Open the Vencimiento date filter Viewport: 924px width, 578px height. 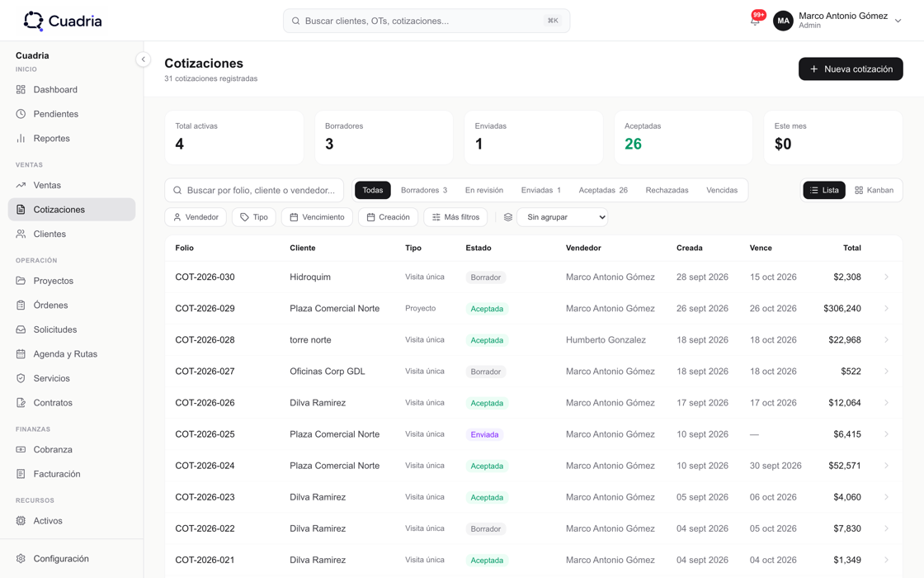(x=317, y=217)
